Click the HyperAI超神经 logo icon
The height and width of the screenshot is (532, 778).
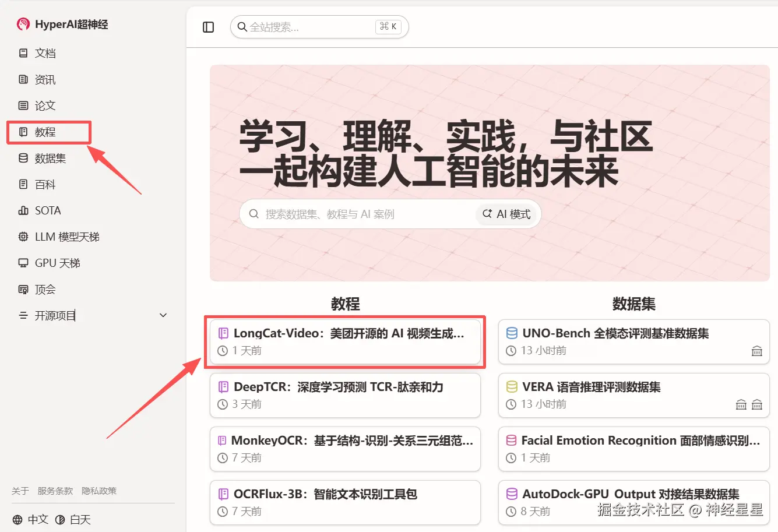23,24
